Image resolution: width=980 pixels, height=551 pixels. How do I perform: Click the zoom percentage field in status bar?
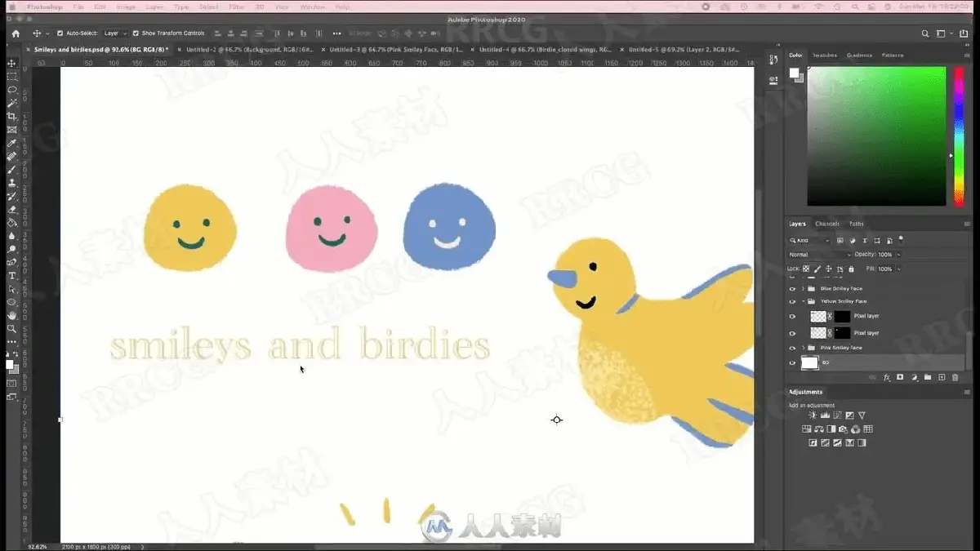click(38, 546)
